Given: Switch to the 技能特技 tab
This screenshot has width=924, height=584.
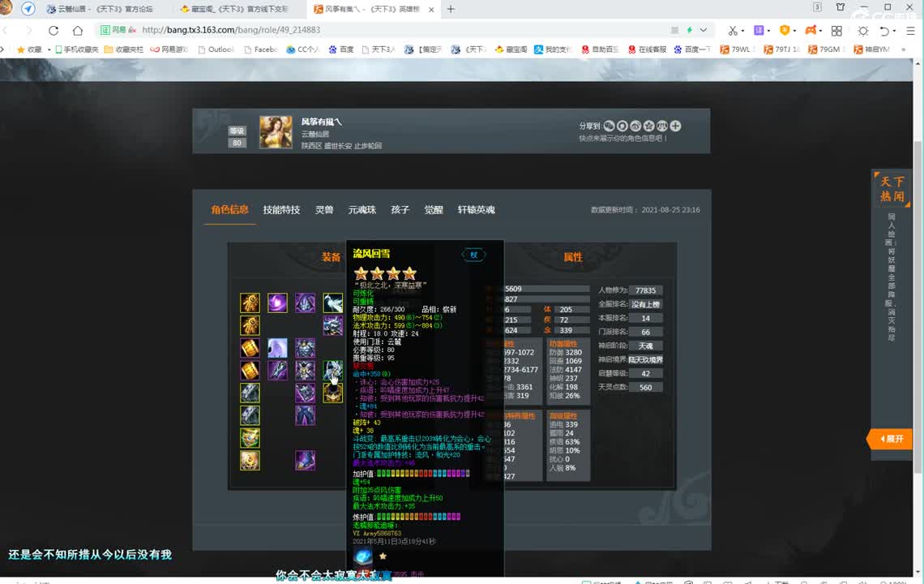Looking at the screenshot, I should (x=282, y=208).
